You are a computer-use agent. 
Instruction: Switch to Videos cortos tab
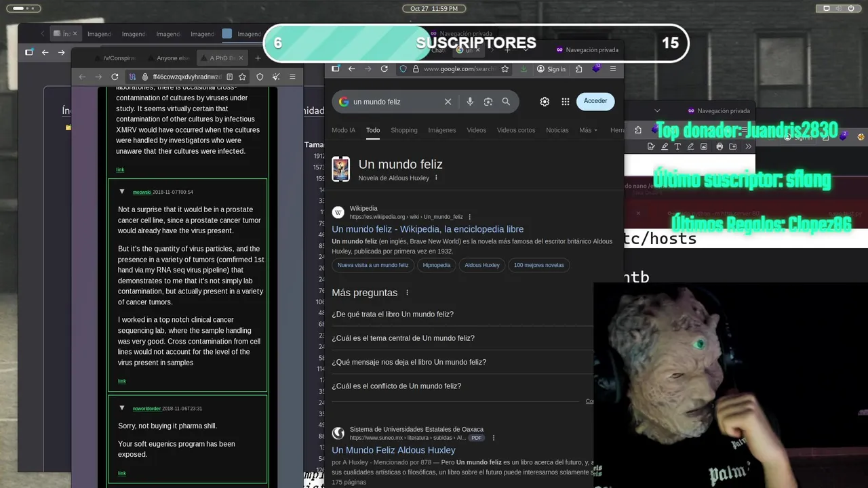point(516,130)
